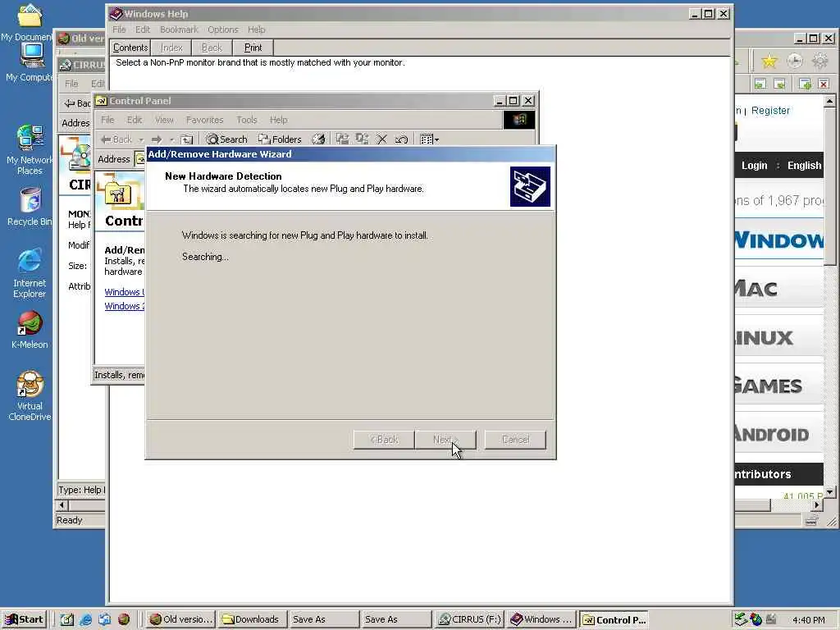Viewport: 840px width, 630px height.
Task: Click settings gear icon in K-Meleon window
Action: point(820,61)
